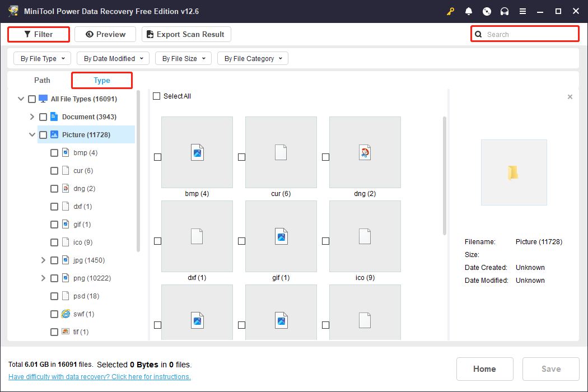This screenshot has width=588, height=392.
Task: Click inside the Search field
Action: coord(525,34)
